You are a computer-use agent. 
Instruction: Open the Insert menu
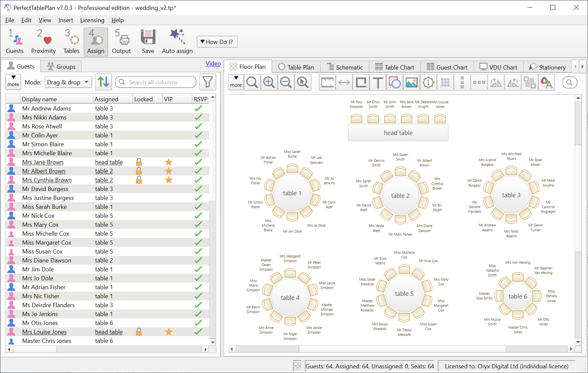(65, 20)
